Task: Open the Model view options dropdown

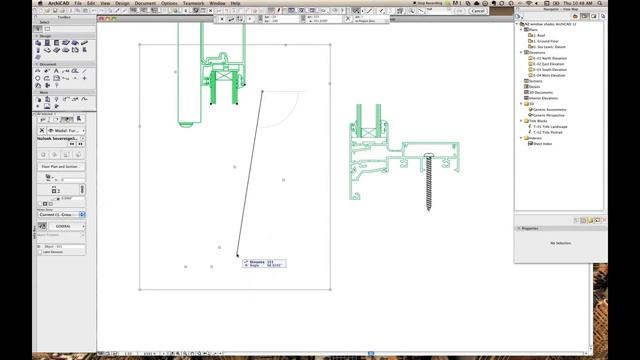Action: 67,131
